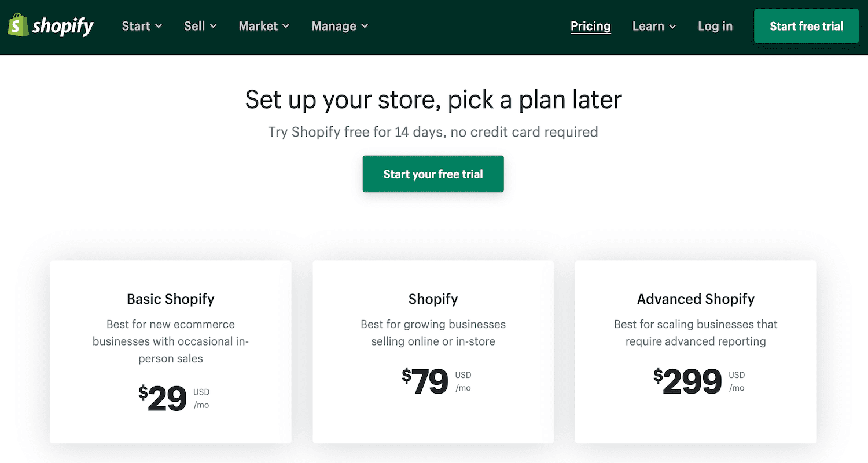Click the Log in link
Viewport: 868px width, 463px height.
(x=715, y=26)
